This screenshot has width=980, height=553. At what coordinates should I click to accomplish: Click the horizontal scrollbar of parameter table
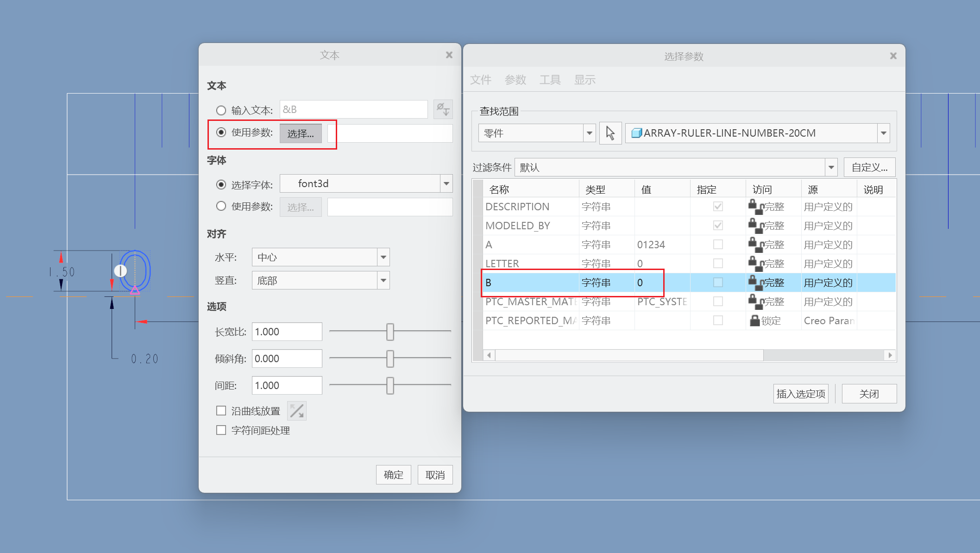629,355
